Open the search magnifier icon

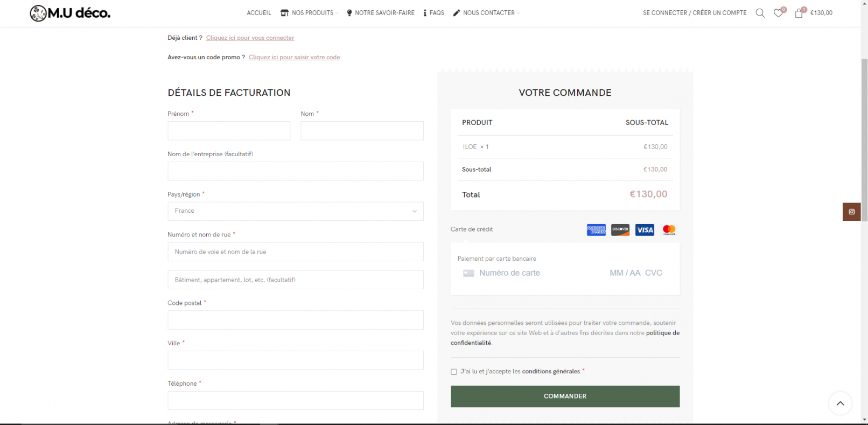[x=760, y=13]
